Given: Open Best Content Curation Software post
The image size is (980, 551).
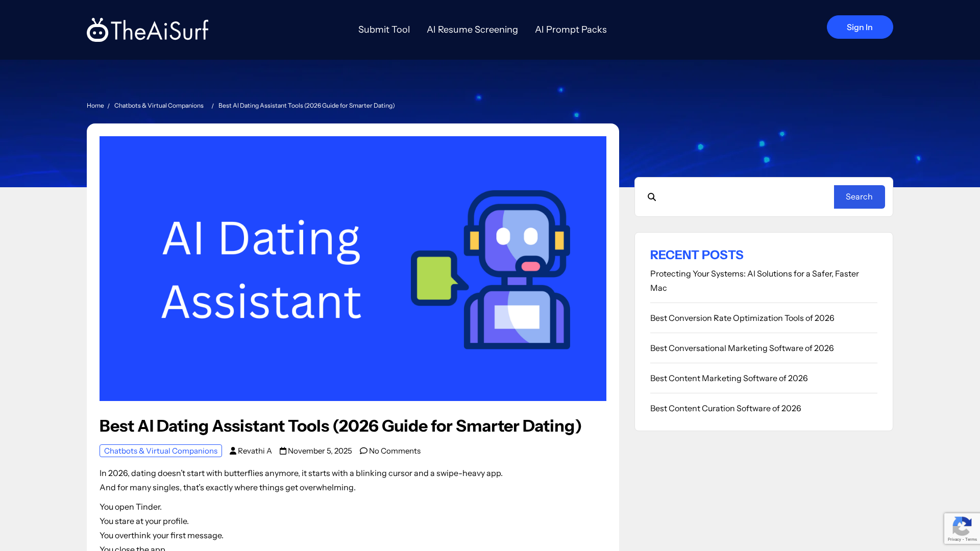Looking at the screenshot, I should [725, 409].
